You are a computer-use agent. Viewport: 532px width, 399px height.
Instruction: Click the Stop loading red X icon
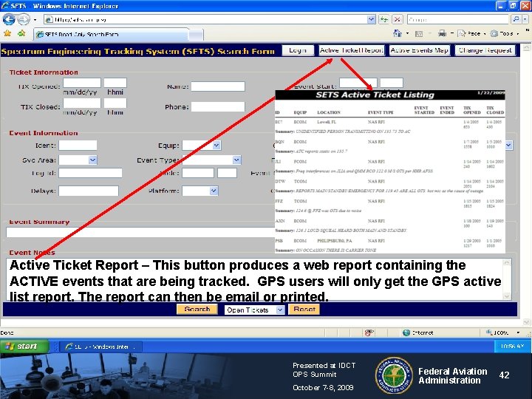click(x=397, y=19)
